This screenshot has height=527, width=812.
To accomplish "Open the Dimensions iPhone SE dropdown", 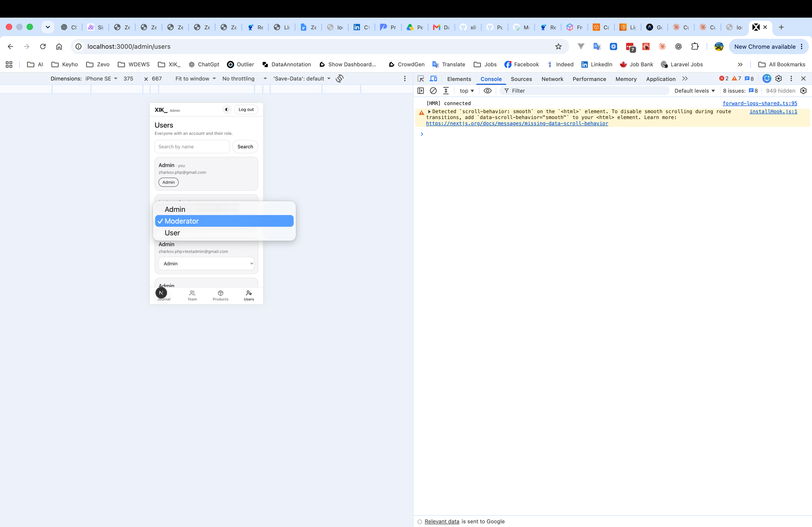I will 101,79.
